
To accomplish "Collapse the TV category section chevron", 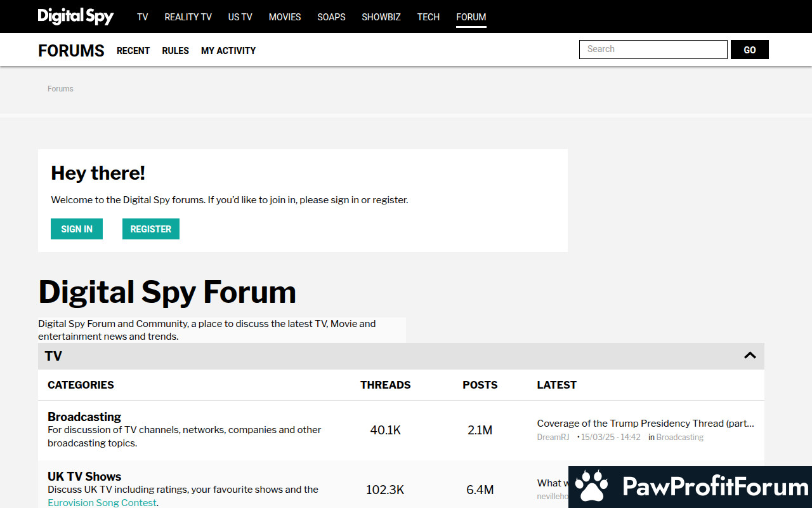I will [750, 356].
